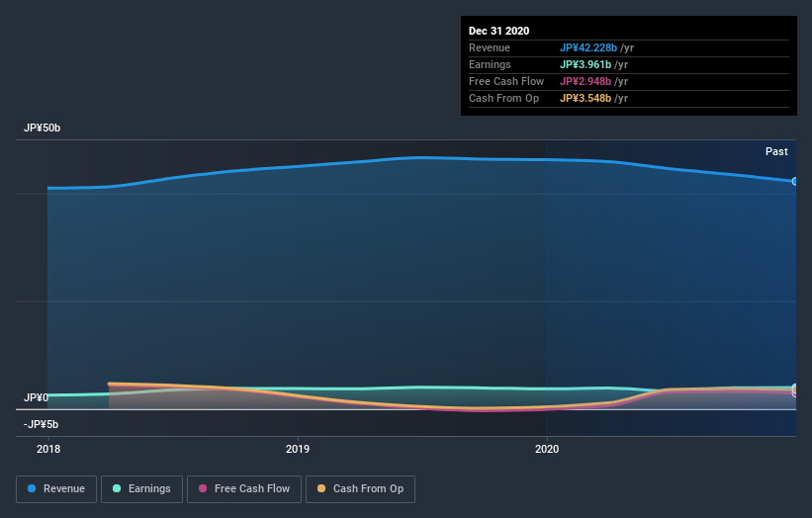
Task: Click the JP¥50b y-axis label
Action: (x=42, y=128)
